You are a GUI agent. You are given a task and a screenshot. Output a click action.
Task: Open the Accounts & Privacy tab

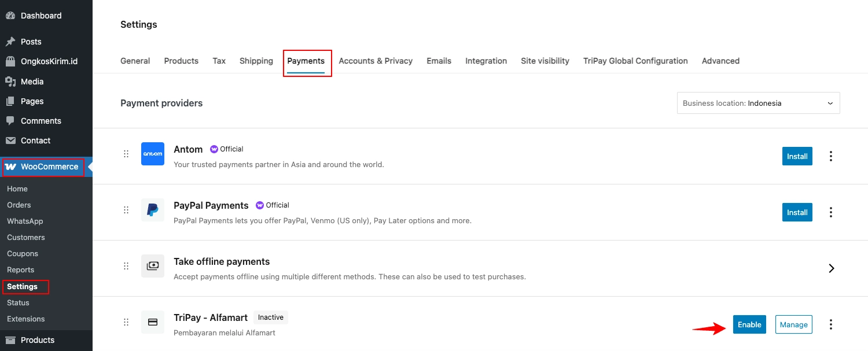click(376, 61)
